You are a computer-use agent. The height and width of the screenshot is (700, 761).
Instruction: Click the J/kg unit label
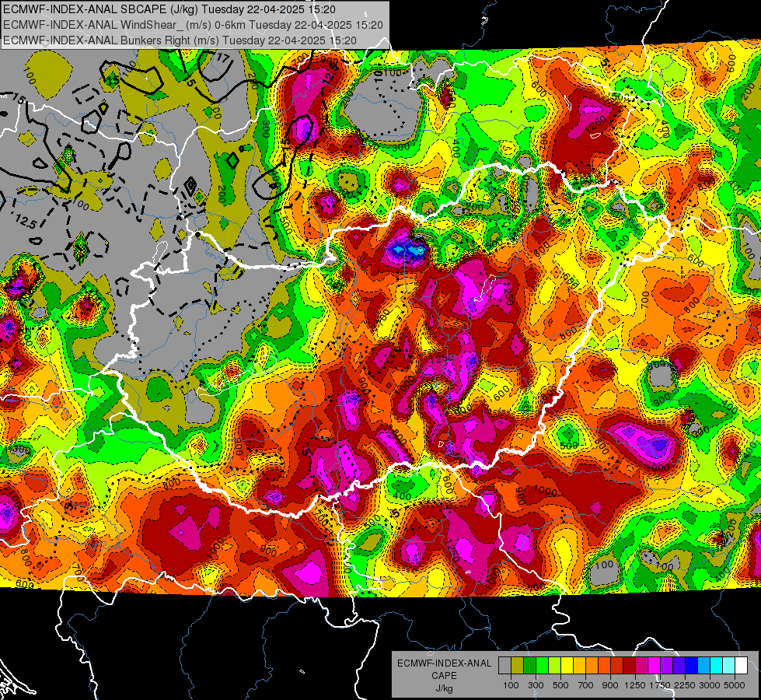(x=444, y=688)
